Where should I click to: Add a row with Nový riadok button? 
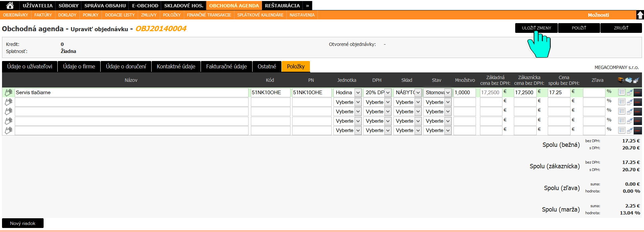click(x=22, y=223)
